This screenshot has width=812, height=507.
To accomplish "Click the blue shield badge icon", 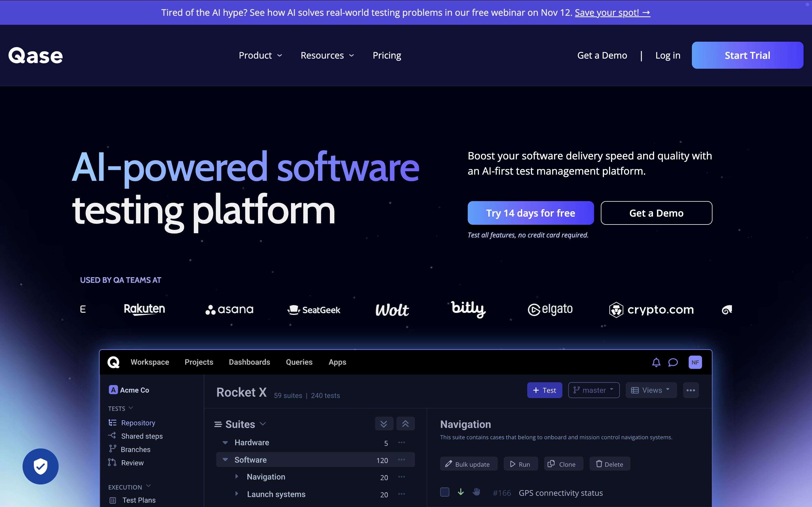I will click(x=41, y=466).
